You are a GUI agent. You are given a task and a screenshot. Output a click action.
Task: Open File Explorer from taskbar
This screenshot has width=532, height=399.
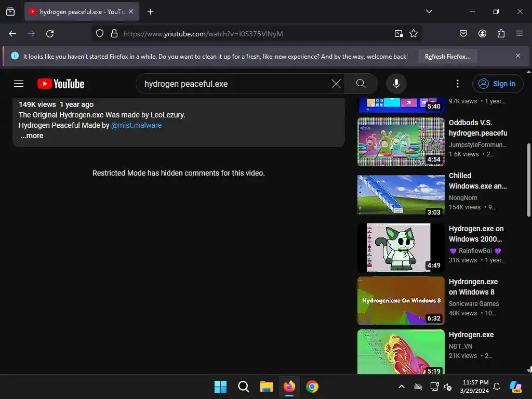coord(267,387)
